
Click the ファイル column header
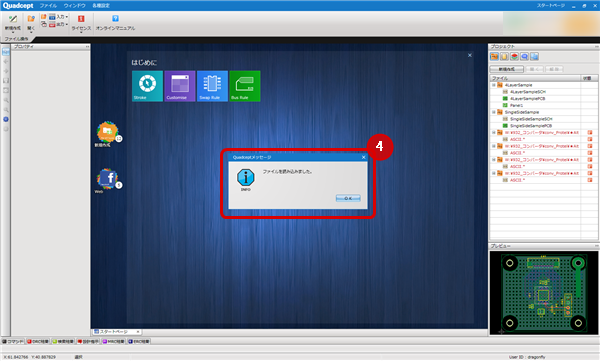[x=535, y=78]
